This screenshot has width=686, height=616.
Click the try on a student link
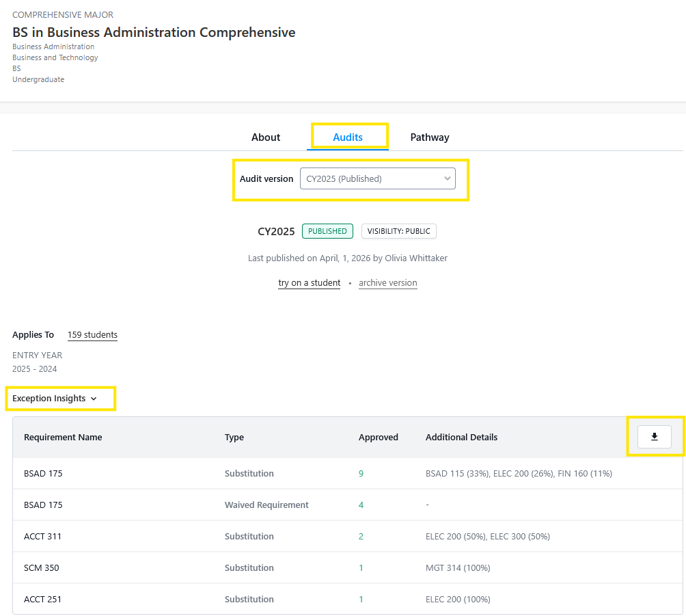point(310,283)
